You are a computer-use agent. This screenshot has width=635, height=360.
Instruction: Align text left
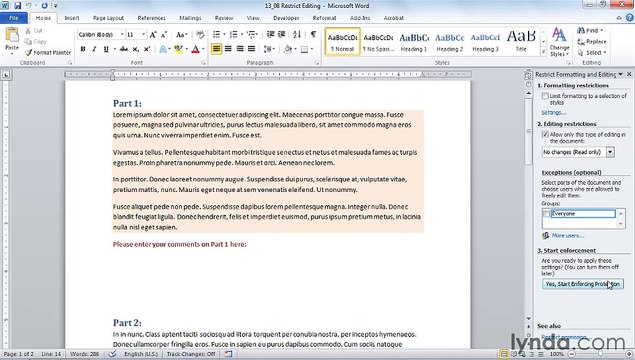point(217,49)
